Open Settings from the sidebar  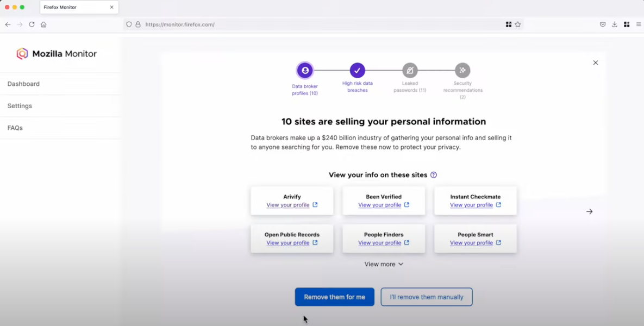pos(20,105)
